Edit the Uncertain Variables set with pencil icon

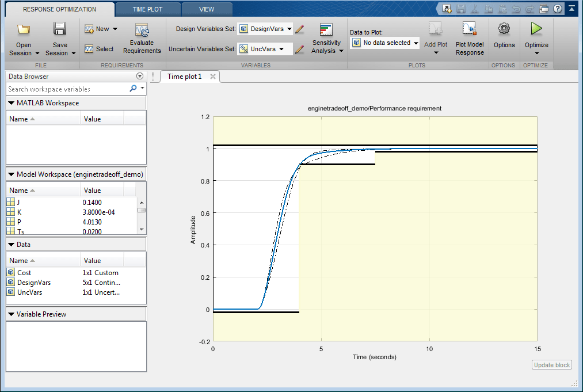(x=299, y=49)
